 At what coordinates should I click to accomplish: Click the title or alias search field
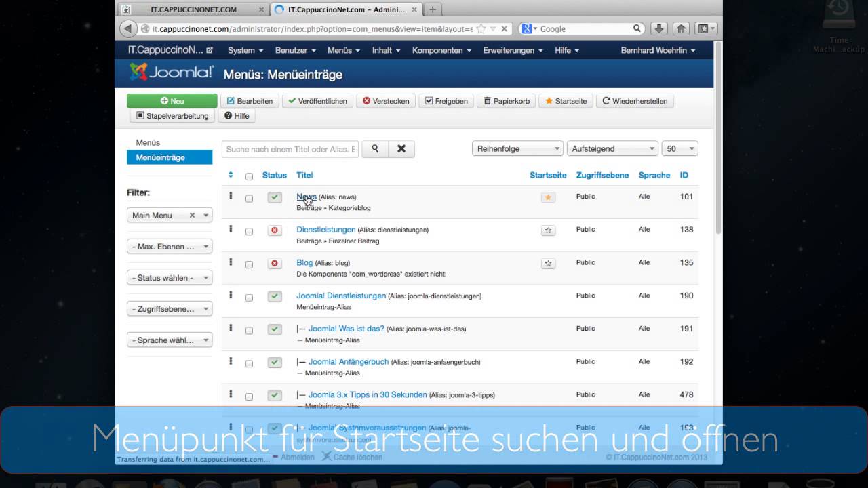290,149
